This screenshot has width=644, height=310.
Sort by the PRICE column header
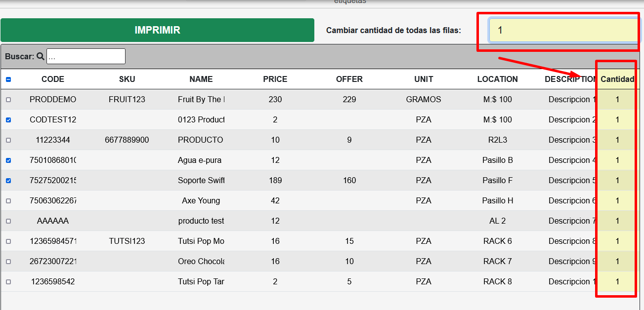pos(275,79)
